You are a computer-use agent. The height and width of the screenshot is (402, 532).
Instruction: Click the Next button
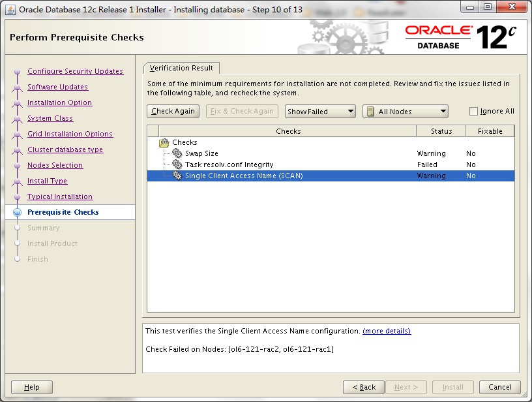pyautogui.click(x=406, y=387)
